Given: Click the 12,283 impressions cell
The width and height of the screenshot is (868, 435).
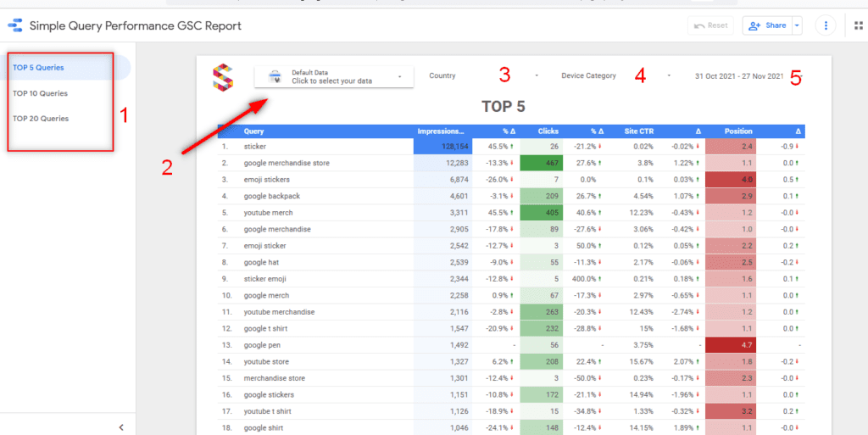Looking at the screenshot, I should [442, 164].
